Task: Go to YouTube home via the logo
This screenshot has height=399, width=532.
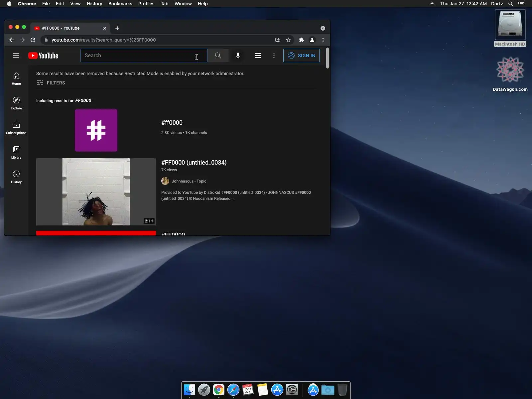Action: coord(43,56)
